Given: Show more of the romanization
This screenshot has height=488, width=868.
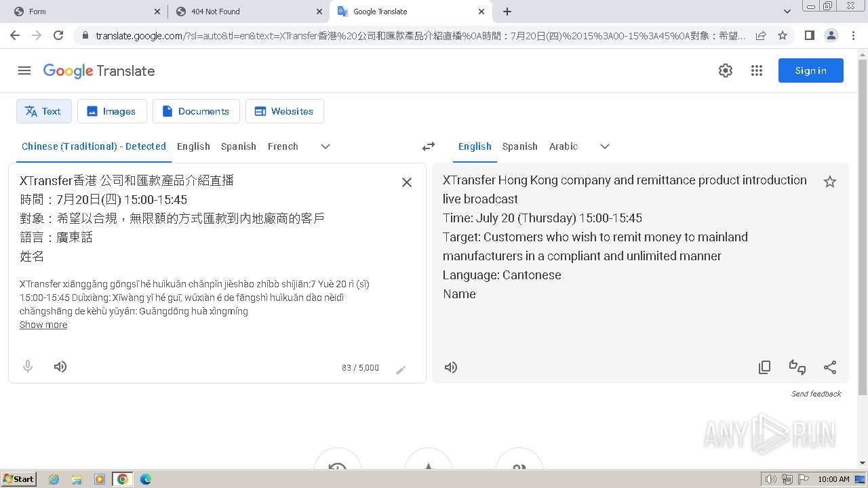Looking at the screenshot, I should point(43,325).
